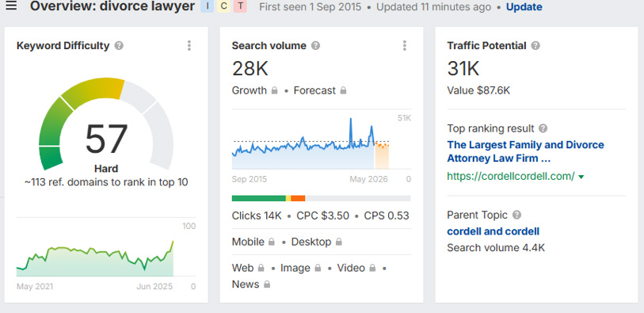The width and height of the screenshot is (644, 313).
Task: Select the locked Forecast option
Action: [320, 90]
